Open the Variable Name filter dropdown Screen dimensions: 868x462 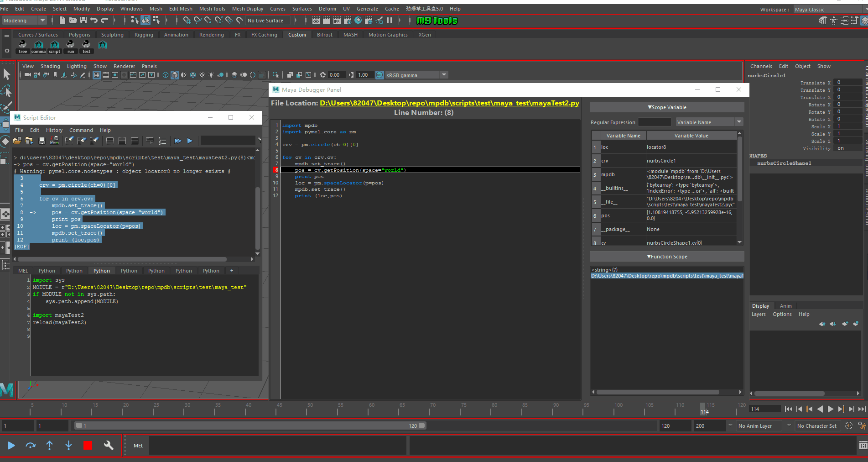(x=710, y=122)
